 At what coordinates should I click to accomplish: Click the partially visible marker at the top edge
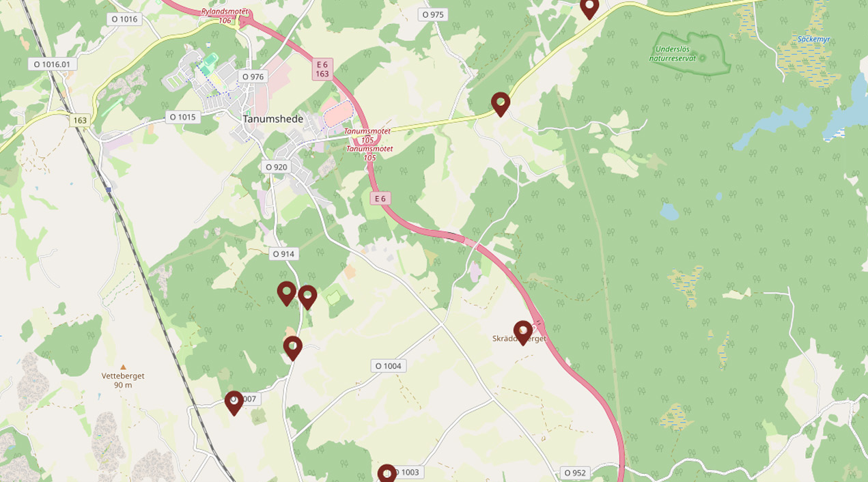click(x=589, y=9)
